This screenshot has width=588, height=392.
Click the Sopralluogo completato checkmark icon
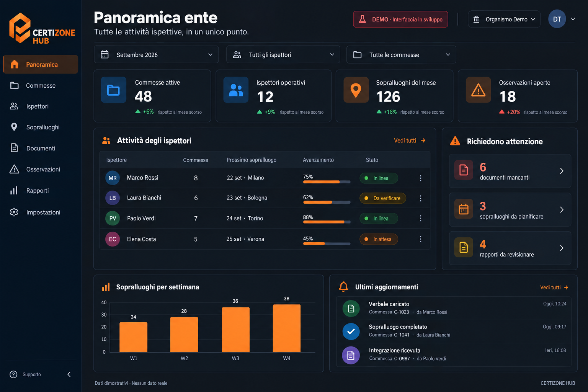click(x=351, y=332)
